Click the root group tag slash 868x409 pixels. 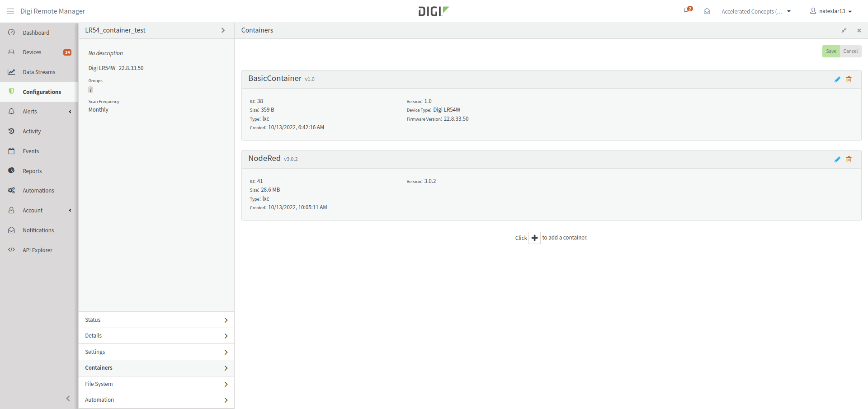click(90, 89)
